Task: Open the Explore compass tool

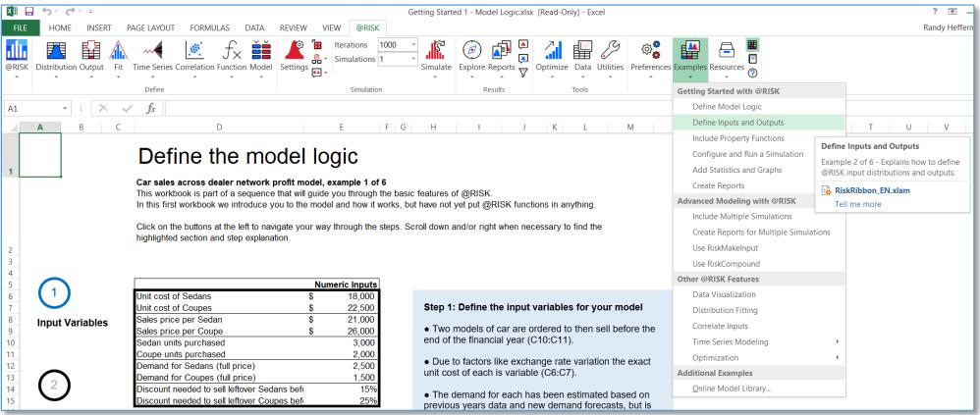Action: pyautogui.click(x=472, y=57)
